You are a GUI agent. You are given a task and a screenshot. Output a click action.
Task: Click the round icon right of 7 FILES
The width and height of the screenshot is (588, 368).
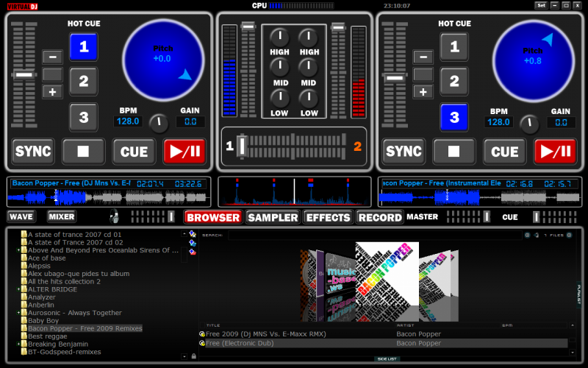point(569,235)
